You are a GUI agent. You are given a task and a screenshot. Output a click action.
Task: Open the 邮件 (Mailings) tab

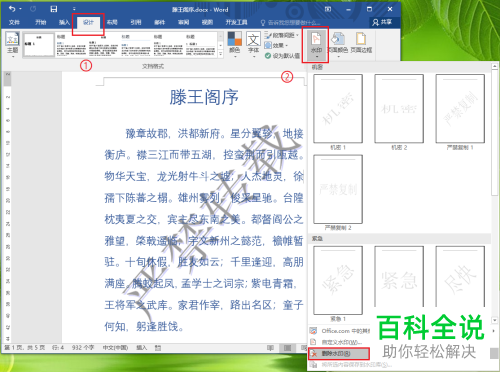click(160, 22)
